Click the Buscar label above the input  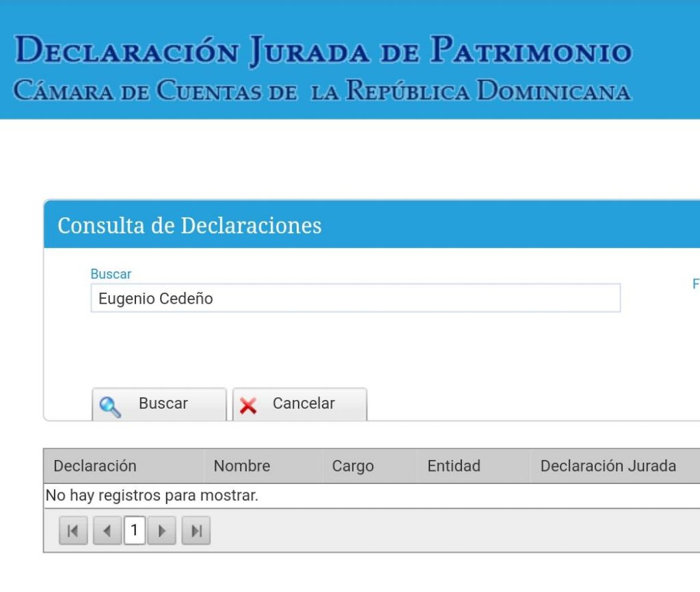click(x=111, y=274)
